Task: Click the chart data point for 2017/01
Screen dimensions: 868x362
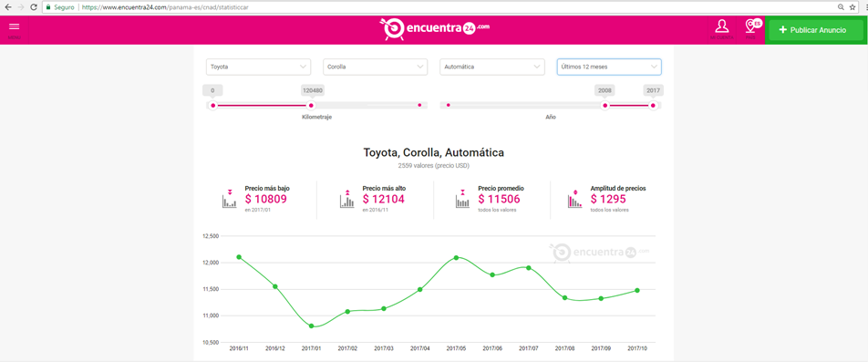Action: (311, 326)
